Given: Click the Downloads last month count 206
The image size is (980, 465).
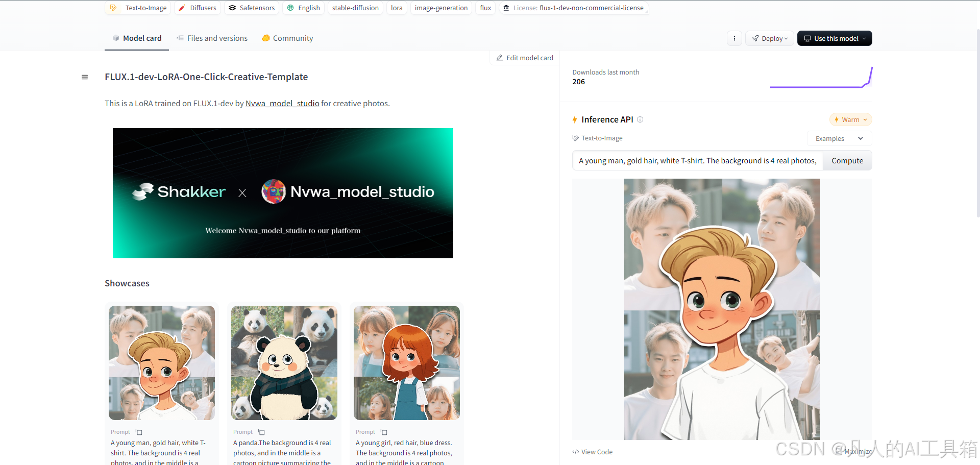Looking at the screenshot, I should (578, 82).
